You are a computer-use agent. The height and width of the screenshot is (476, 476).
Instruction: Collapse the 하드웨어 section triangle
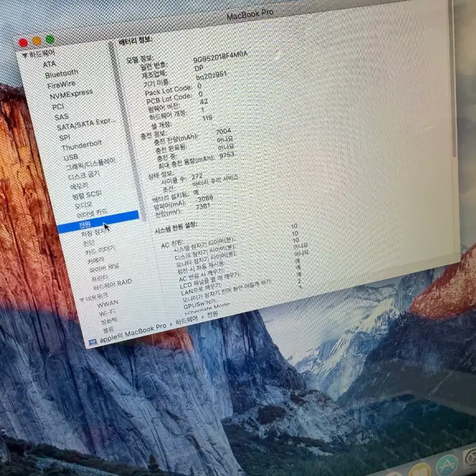point(24,55)
